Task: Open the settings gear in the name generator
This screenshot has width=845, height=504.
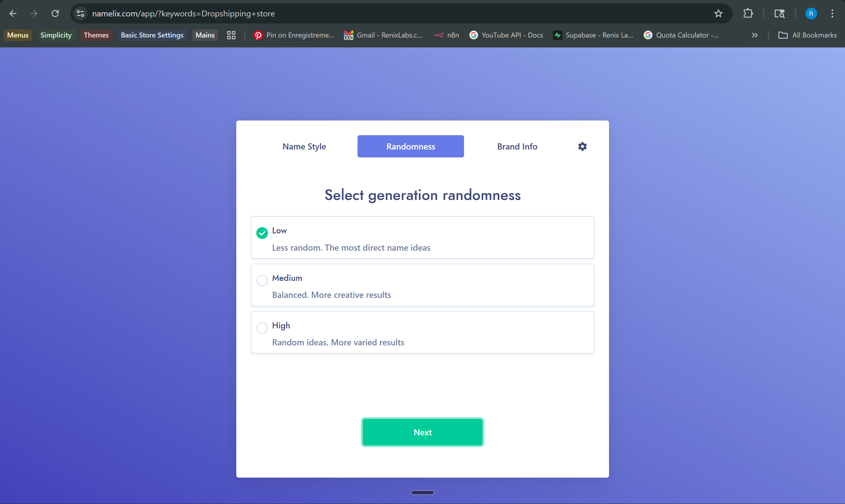Action: click(x=582, y=146)
